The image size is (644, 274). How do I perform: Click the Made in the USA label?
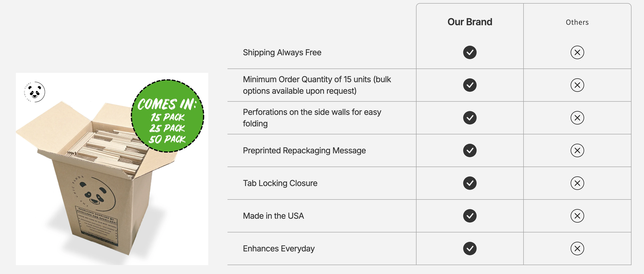[273, 216]
